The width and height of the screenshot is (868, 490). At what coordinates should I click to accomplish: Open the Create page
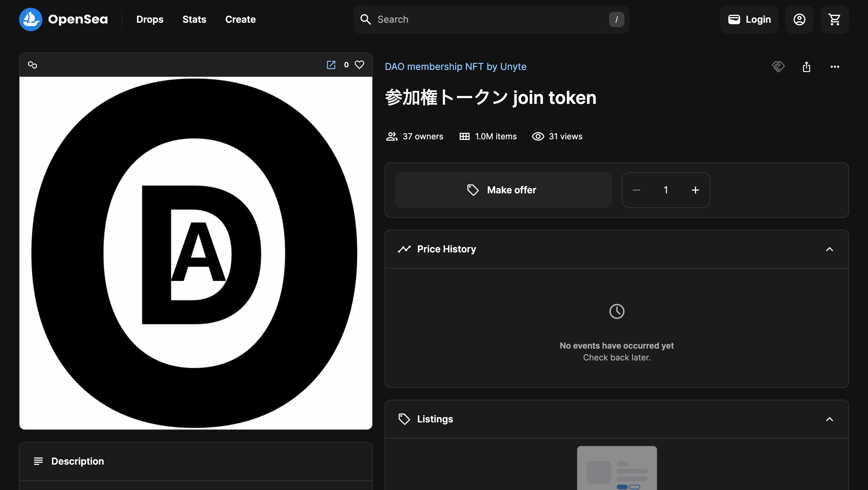coord(240,19)
